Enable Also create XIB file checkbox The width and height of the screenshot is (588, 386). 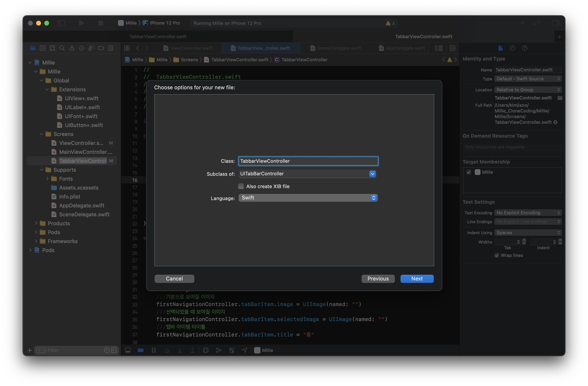[241, 186]
